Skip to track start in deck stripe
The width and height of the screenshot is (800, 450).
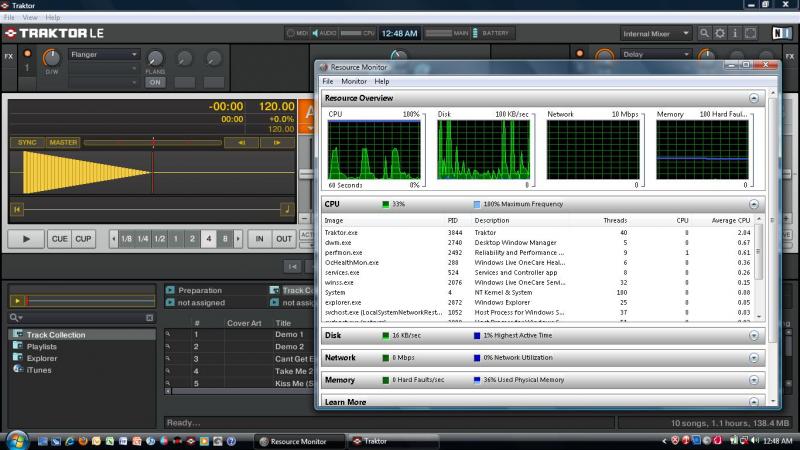[17, 209]
